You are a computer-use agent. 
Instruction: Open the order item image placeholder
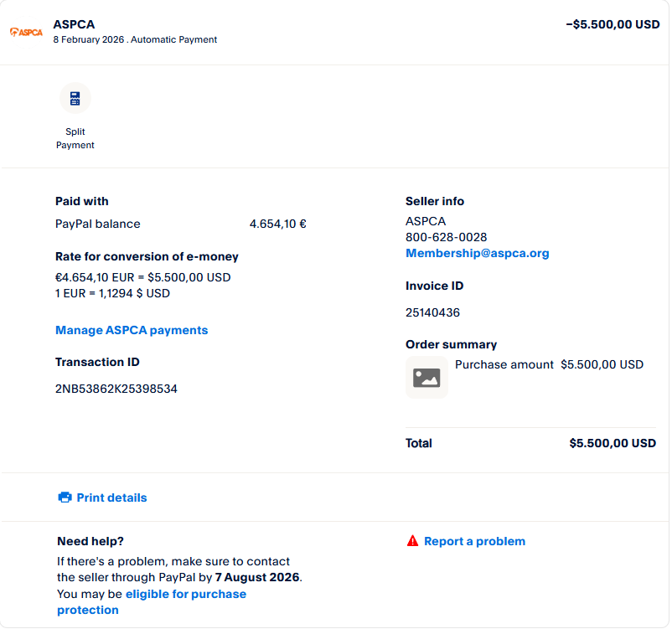coord(426,378)
